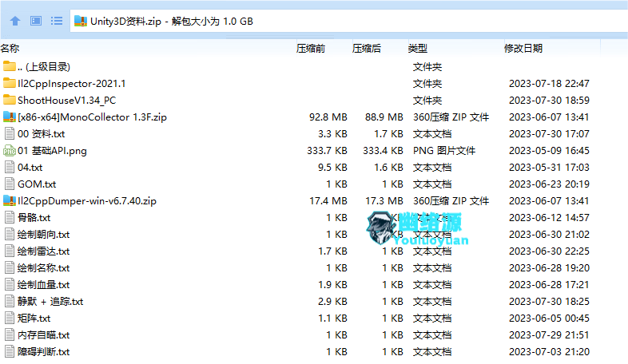Viewport: 628px width, 364px height.
Task: Select the ShootHouseV1.34_PC folder icon
Action: [10, 100]
